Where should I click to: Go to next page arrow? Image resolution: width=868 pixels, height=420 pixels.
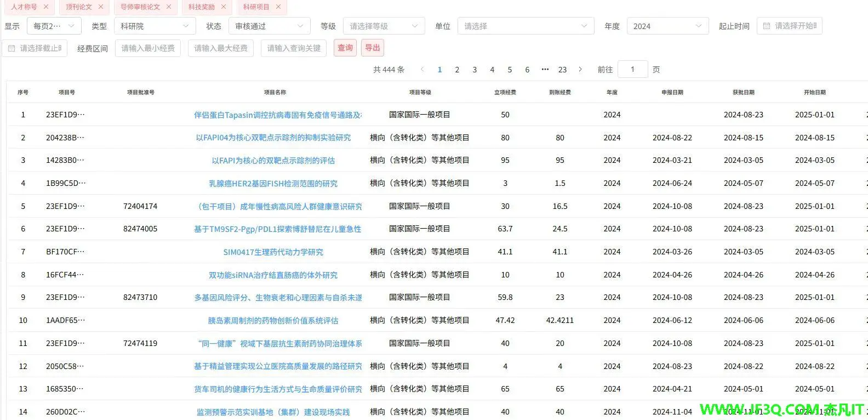point(580,69)
